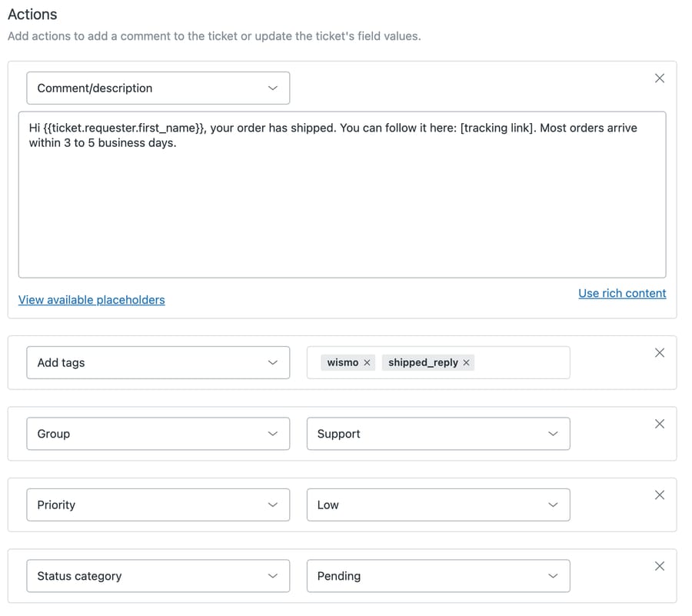The width and height of the screenshot is (692, 616).
Task: Remove the Status category action row
Action: coord(660,566)
